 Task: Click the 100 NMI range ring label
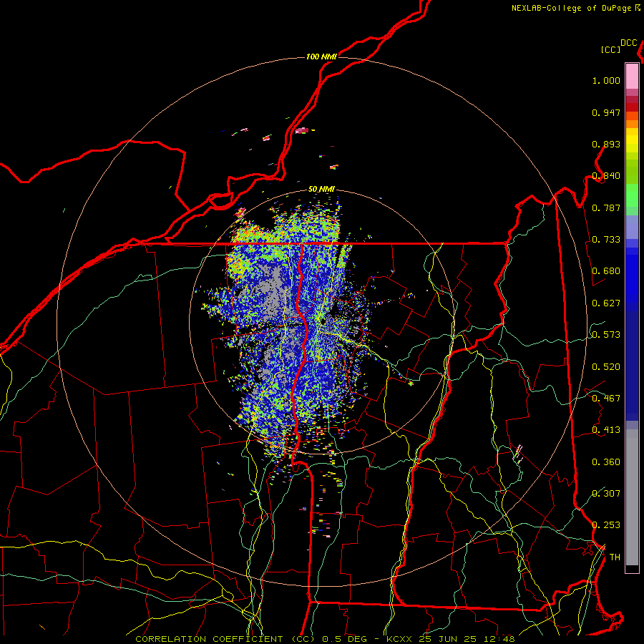pos(321,57)
